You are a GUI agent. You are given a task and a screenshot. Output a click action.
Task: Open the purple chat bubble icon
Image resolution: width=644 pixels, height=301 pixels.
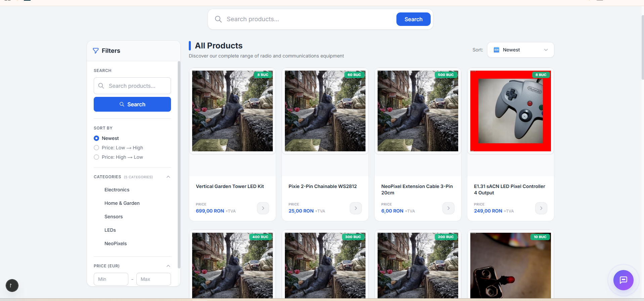(x=624, y=280)
